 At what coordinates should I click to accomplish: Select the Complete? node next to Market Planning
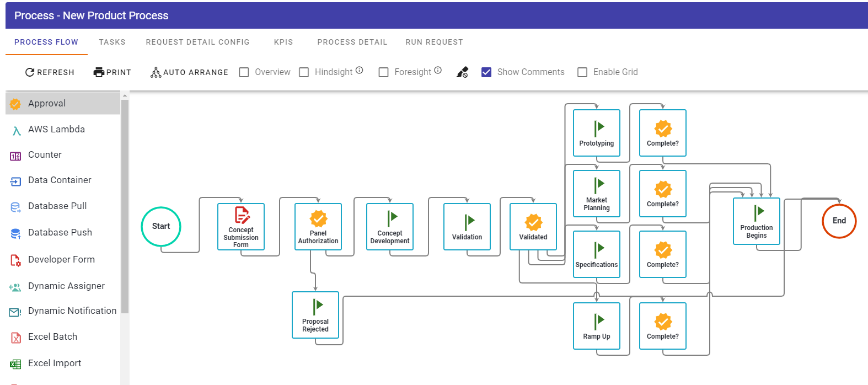tap(663, 194)
